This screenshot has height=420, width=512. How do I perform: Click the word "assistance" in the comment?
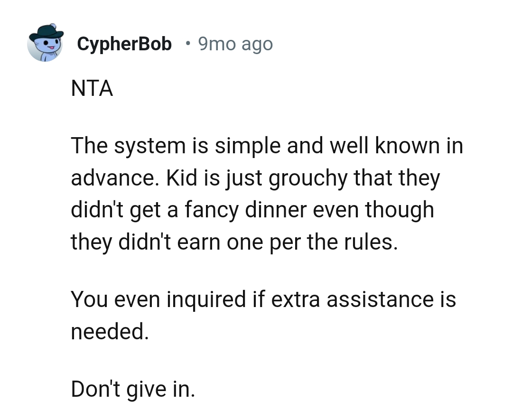coord(377,299)
